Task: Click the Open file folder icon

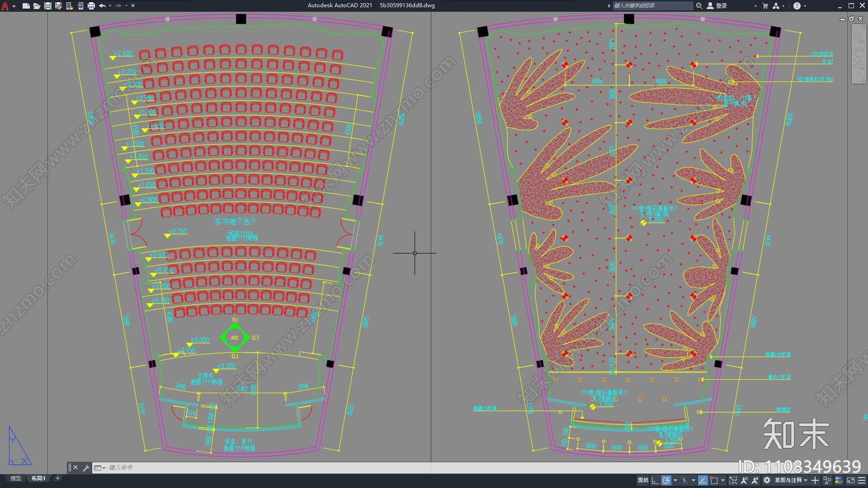Action: pyautogui.click(x=36, y=5)
